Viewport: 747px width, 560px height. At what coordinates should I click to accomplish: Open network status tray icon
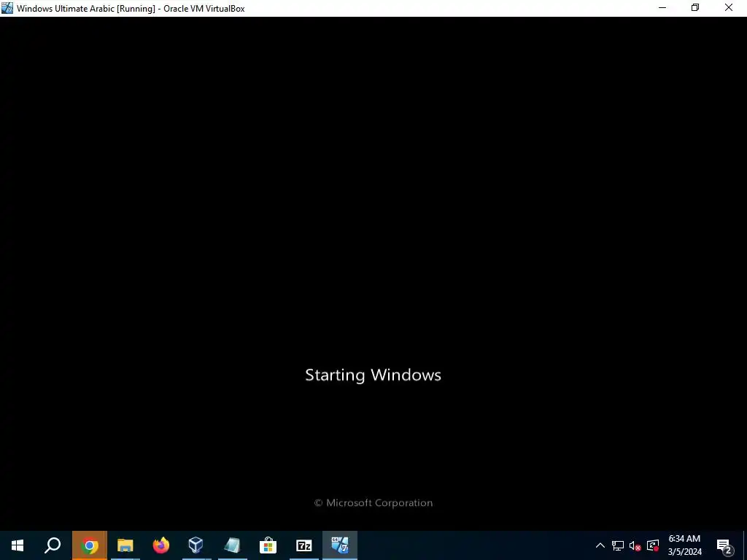[618, 545]
